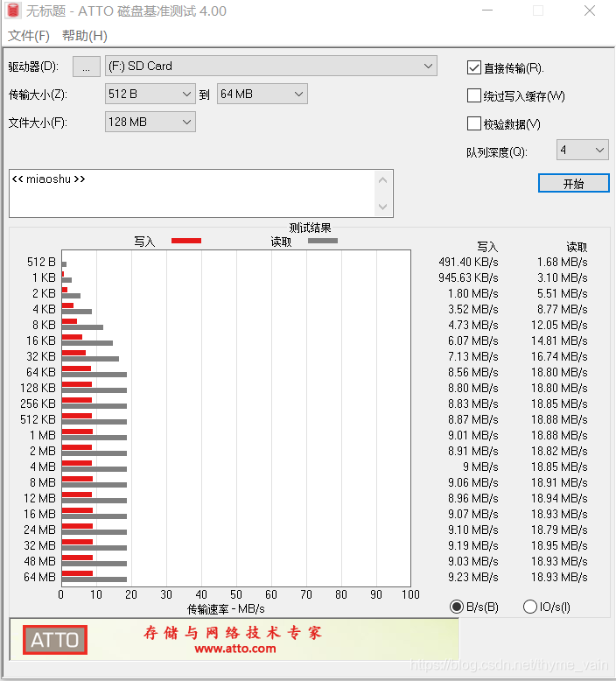Click the 9.19 MB/s write value
Image resolution: width=616 pixels, height=681 pixels.
click(x=473, y=546)
